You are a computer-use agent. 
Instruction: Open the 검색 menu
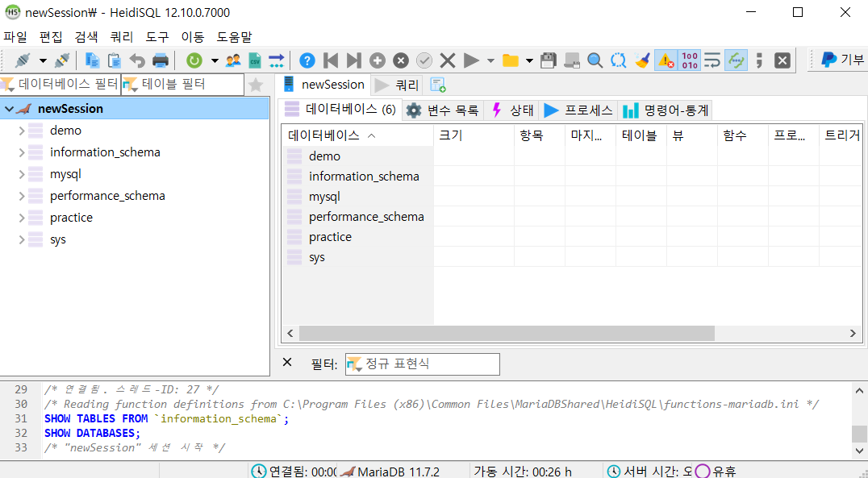pos(86,37)
